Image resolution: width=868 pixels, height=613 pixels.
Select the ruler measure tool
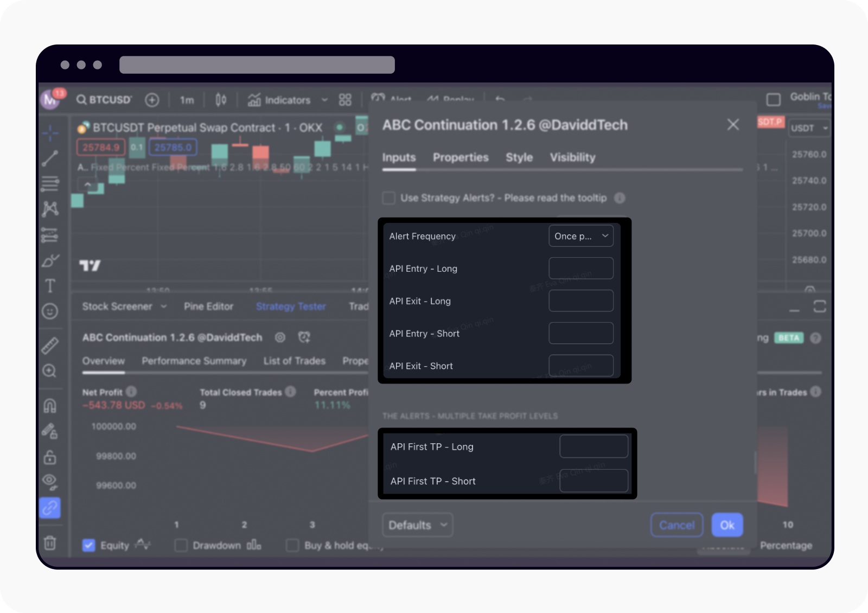pyautogui.click(x=50, y=346)
